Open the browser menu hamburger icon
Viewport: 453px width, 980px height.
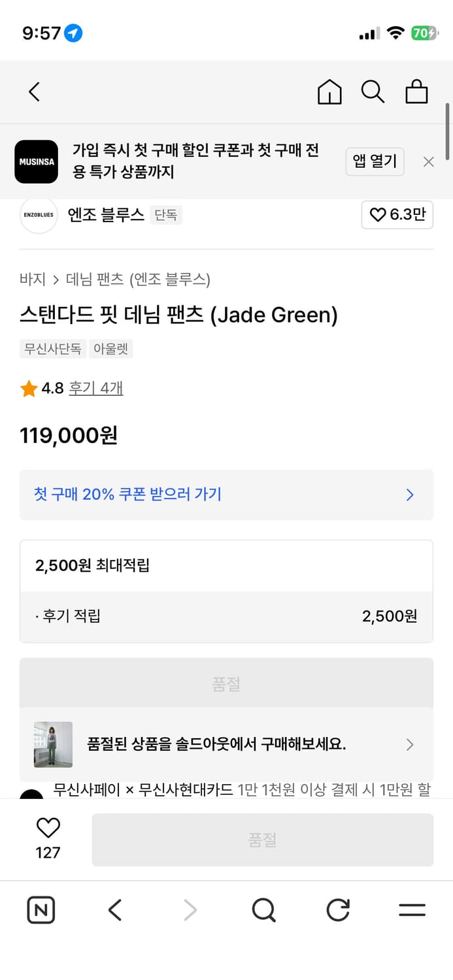point(411,909)
